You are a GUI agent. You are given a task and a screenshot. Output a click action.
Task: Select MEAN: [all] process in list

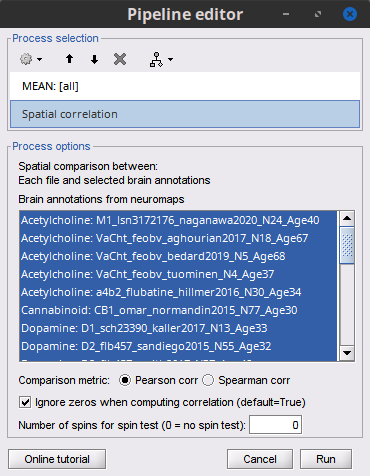pos(185,86)
